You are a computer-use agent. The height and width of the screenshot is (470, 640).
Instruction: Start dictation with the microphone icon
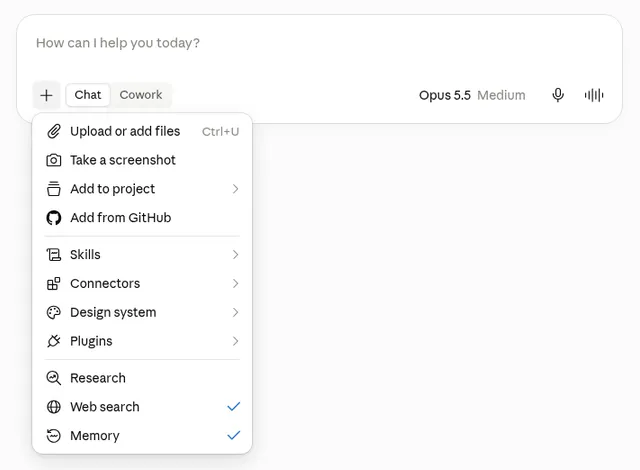tap(558, 95)
